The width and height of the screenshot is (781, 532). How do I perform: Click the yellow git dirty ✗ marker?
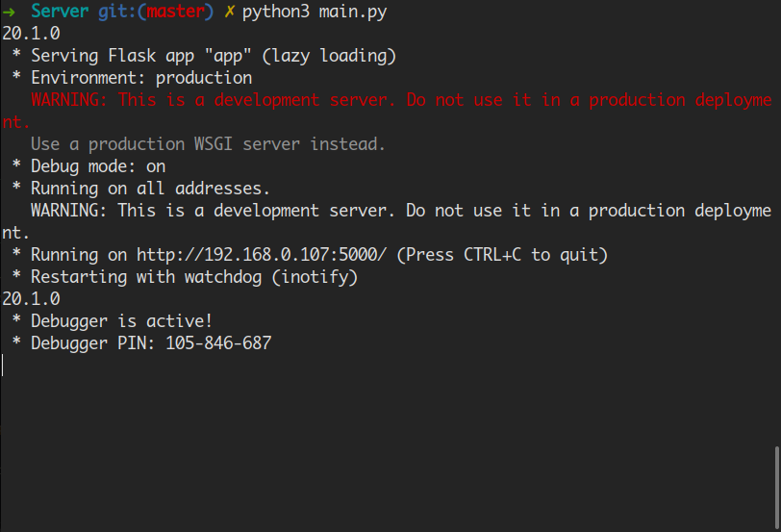pos(229,12)
